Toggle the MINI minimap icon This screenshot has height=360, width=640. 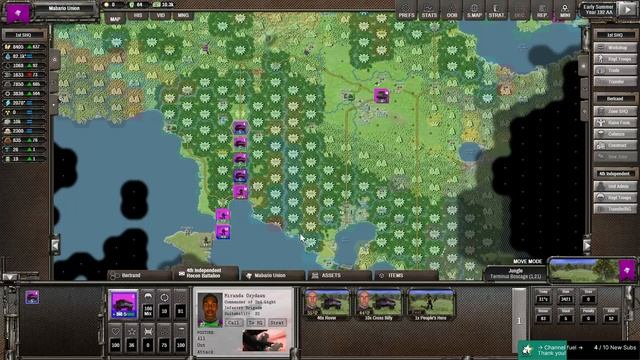point(565,11)
